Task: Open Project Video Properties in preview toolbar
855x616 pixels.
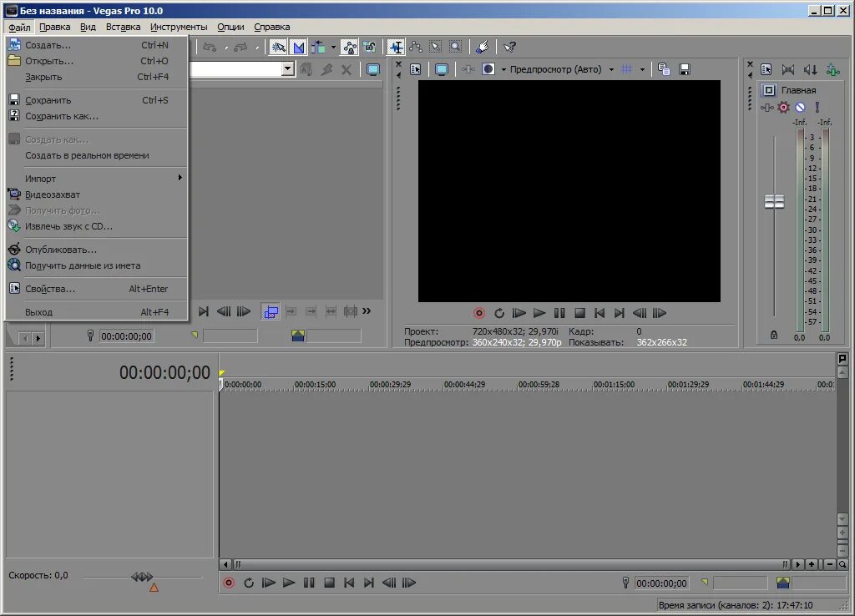Action: (x=416, y=70)
